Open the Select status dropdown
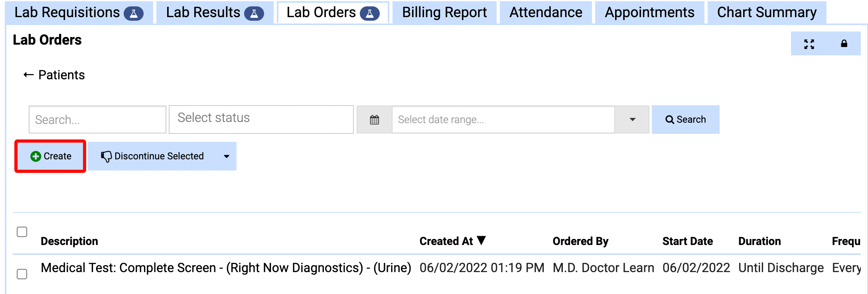The width and height of the screenshot is (868, 294). (x=261, y=119)
